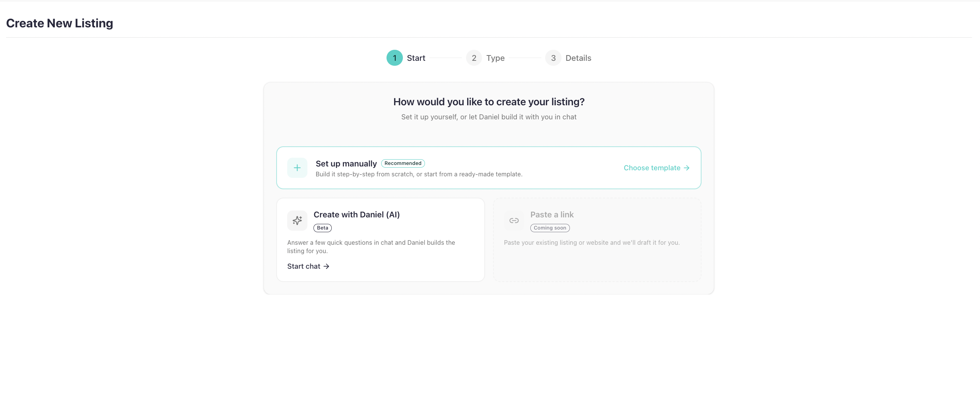Go to the Type step label
Image resolution: width=980 pixels, height=396 pixels.
pos(495,58)
